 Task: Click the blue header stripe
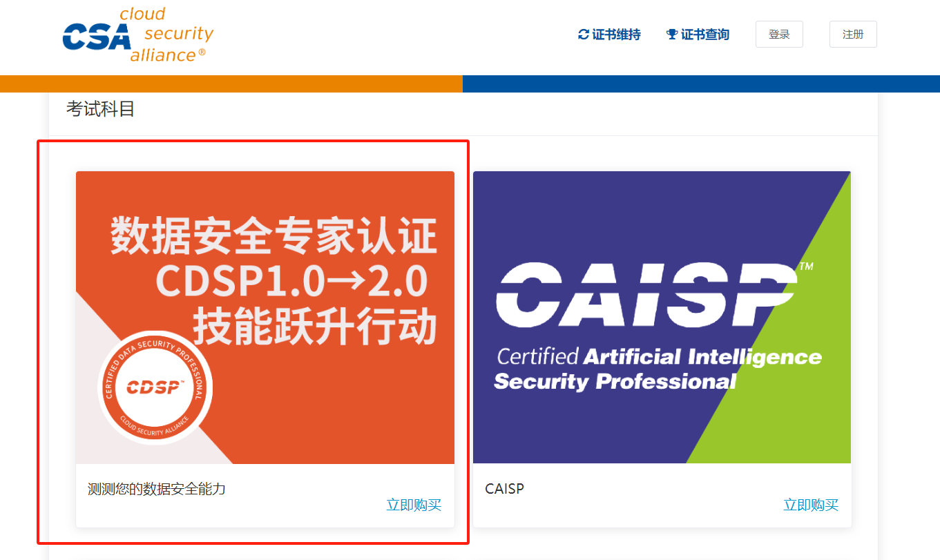tap(701, 84)
